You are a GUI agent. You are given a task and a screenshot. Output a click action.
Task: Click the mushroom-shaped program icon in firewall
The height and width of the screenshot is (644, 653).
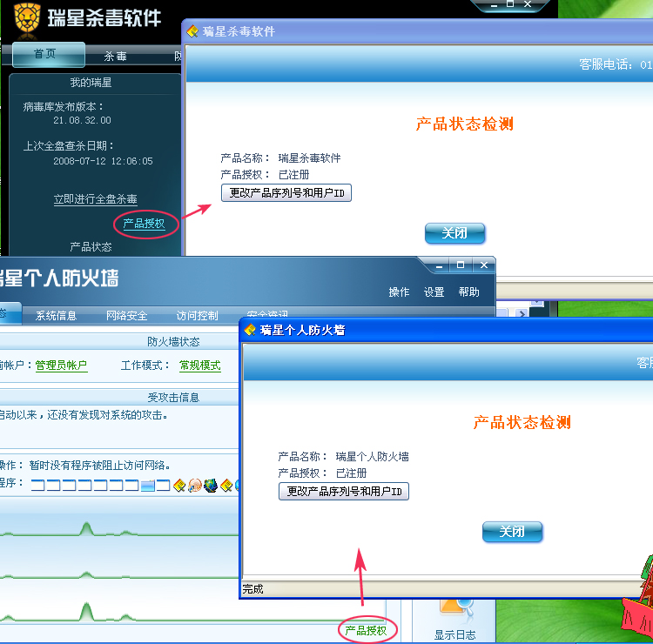pyautogui.click(x=195, y=486)
